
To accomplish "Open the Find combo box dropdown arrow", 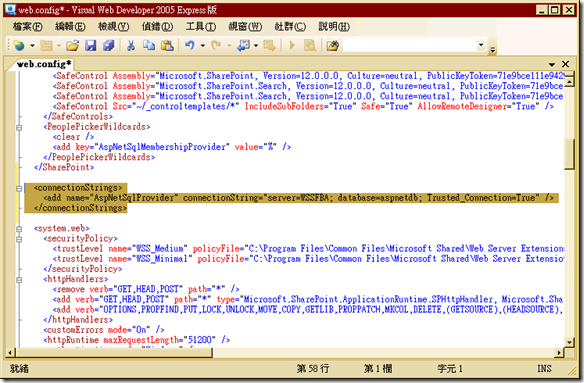I will [481, 45].
